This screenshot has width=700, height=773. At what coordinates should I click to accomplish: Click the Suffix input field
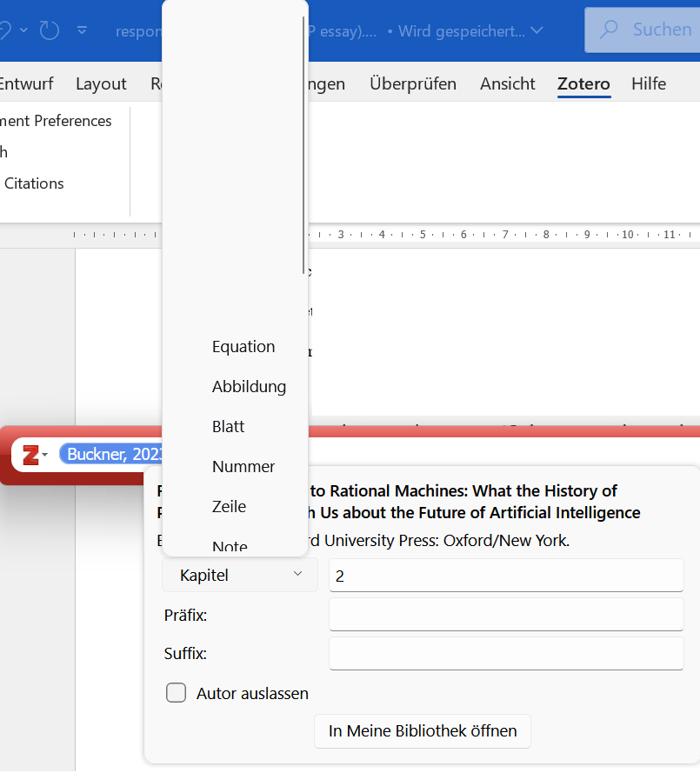(506, 654)
